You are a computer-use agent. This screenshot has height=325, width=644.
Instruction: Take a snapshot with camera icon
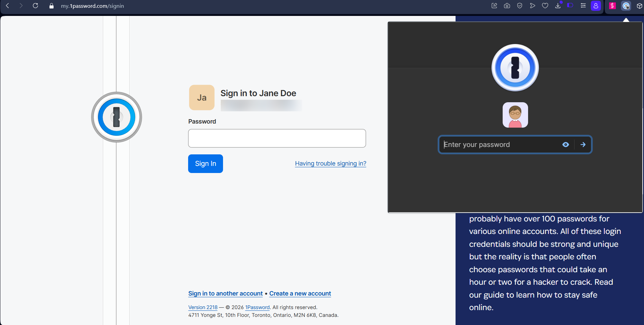coord(507,6)
